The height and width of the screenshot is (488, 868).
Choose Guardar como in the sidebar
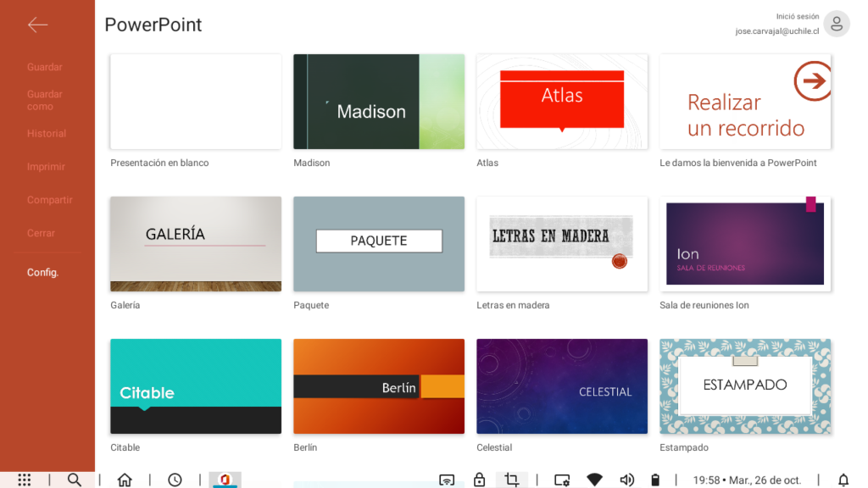click(x=44, y=100)
